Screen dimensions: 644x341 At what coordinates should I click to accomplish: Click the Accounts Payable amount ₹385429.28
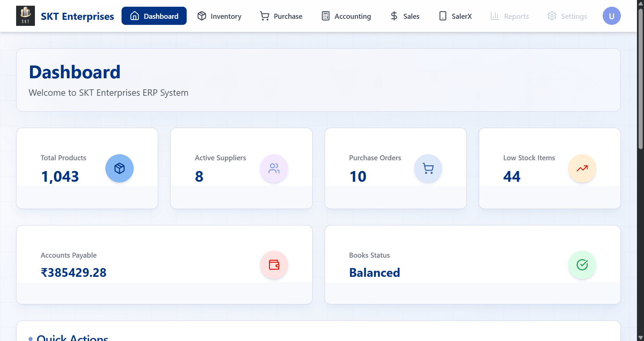[x=74, y=272]
